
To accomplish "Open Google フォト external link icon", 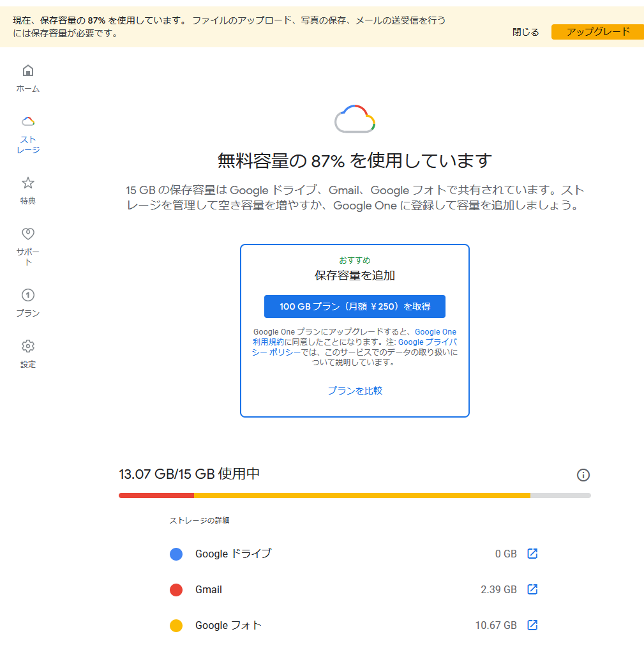I will click(x=532, y=624).
